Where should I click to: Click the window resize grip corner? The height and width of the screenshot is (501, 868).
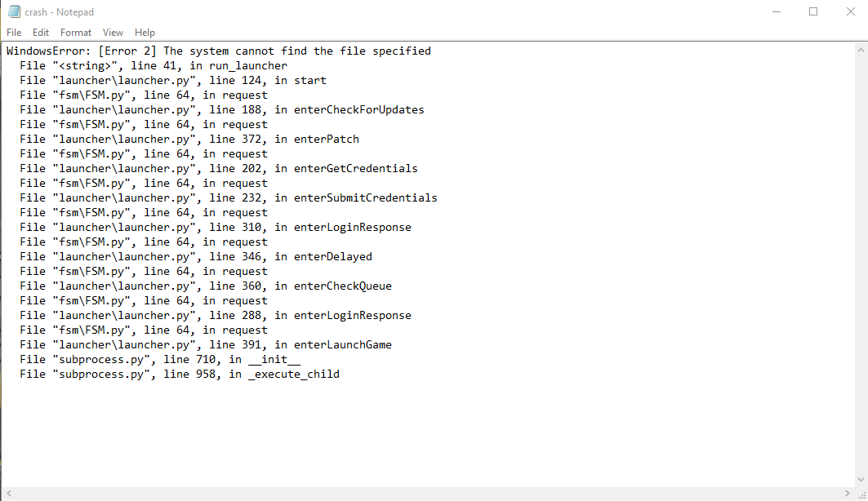[861, 494]
